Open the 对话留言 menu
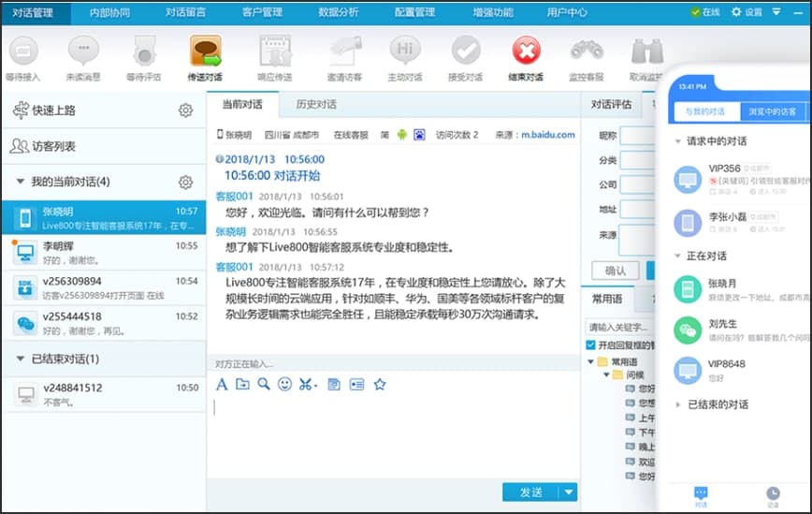812x514 pixels. pos(186,12)
